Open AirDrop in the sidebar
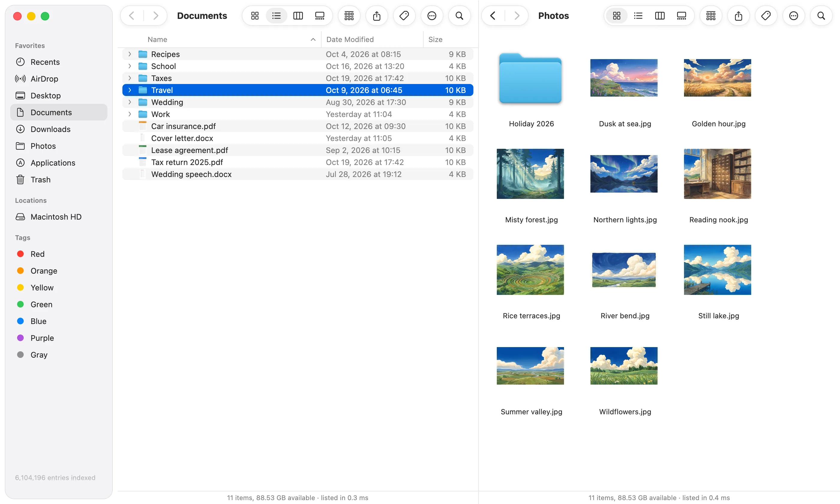This screenshot has width=840, height=504. coord(59,79)
